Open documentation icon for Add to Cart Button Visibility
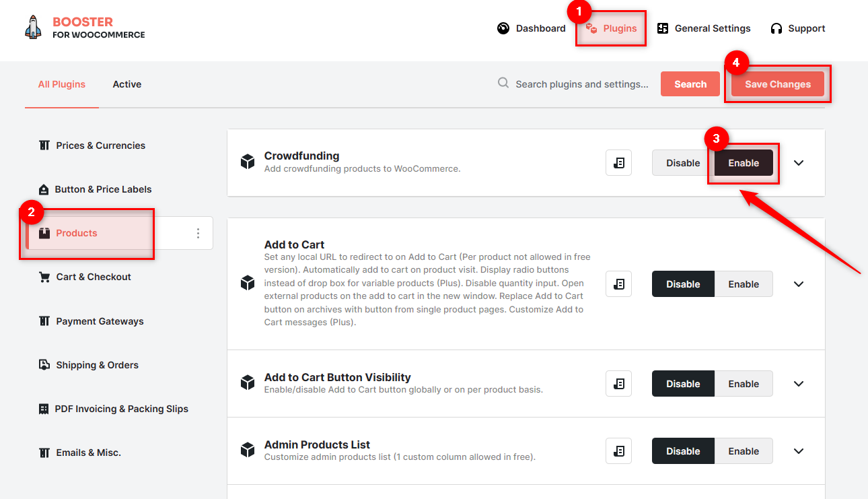Image resolution: width=868 pixels, height=499 pixels. coord(619,384)
